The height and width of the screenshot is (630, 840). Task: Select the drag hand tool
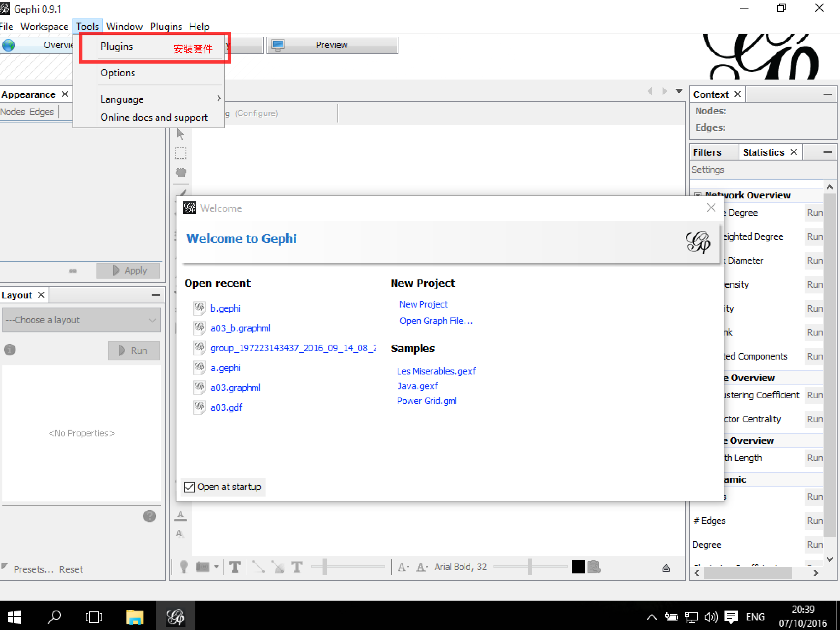(x=181, y=172)
